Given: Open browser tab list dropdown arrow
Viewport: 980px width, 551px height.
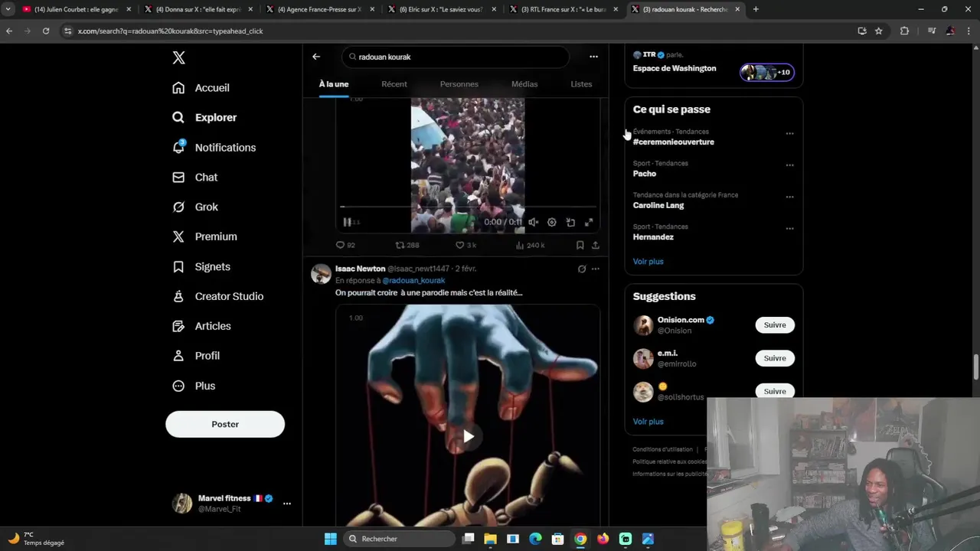Looking at the screenshot, I should click(x=8, y=9).
